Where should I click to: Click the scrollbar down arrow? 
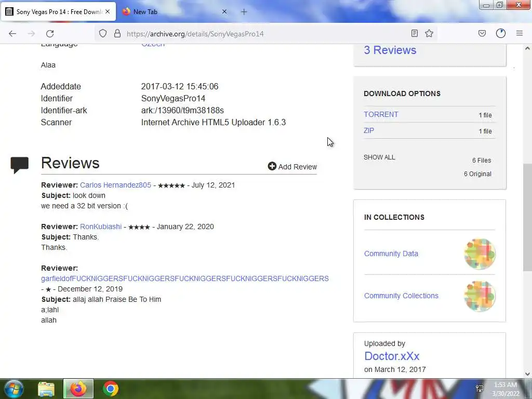tap(527, 374)
